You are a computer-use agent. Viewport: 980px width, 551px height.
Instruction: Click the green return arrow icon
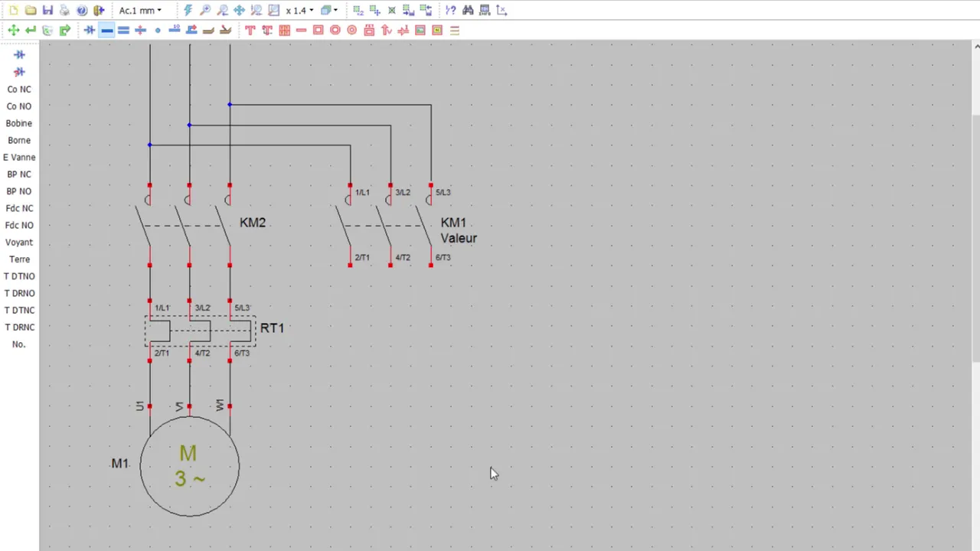(31, 30)
